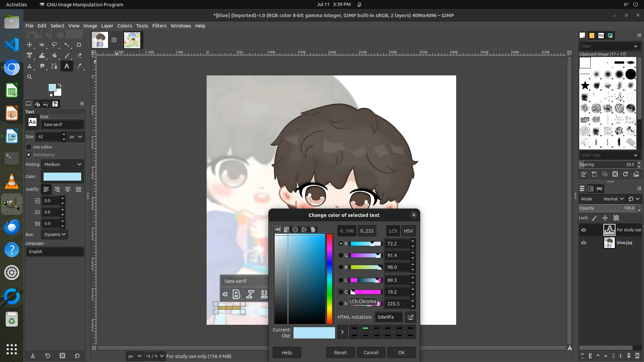Click Reset in the color dialog

click(x=340, y=352)
